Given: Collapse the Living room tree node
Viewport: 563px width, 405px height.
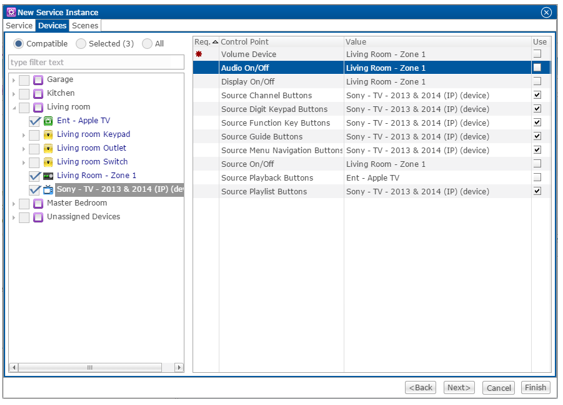Looking at the screenshot, I should point(14,108).
